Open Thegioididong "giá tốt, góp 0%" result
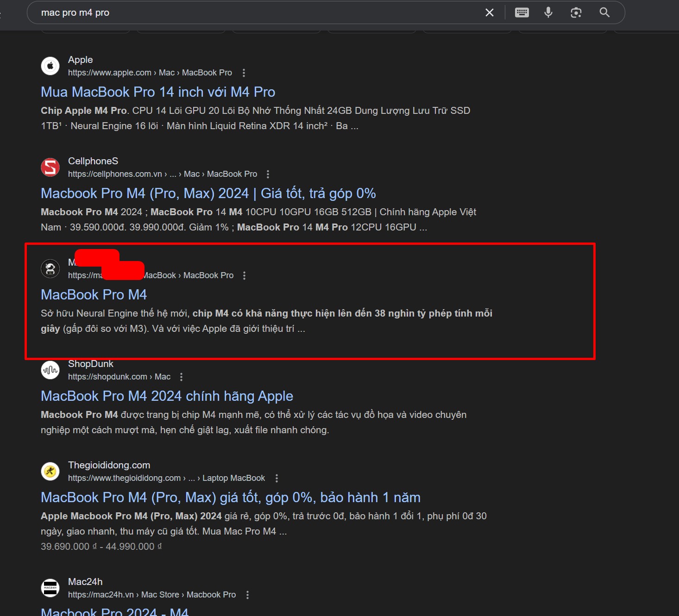This screenshot has width=679, height=616. click(231, 498)
